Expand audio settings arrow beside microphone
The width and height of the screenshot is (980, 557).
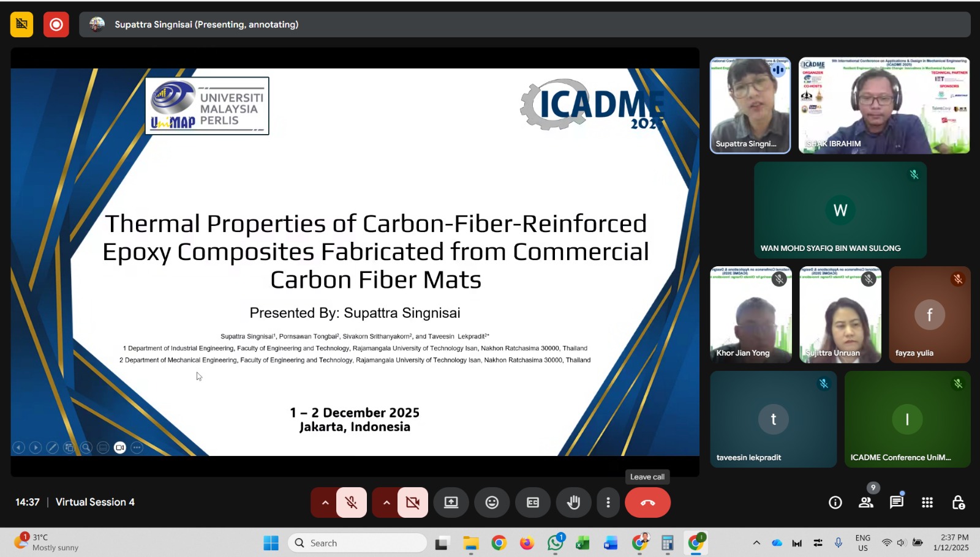325,503
